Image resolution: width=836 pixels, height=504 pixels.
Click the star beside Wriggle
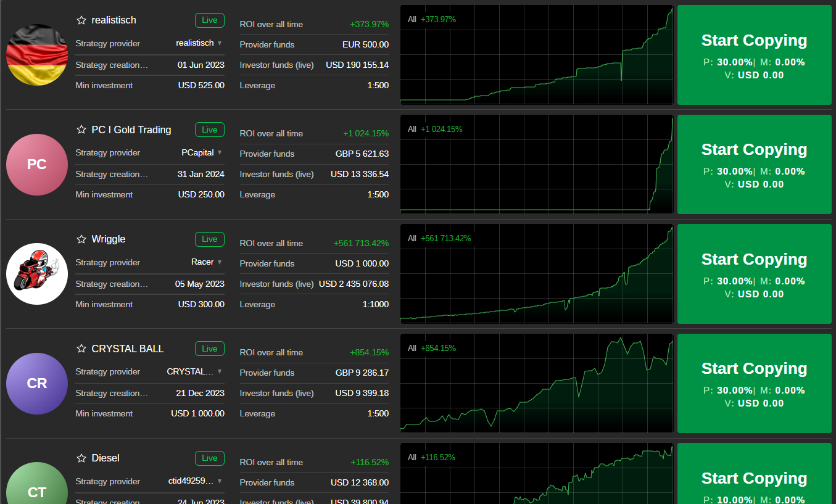click(x=81, y=239)
